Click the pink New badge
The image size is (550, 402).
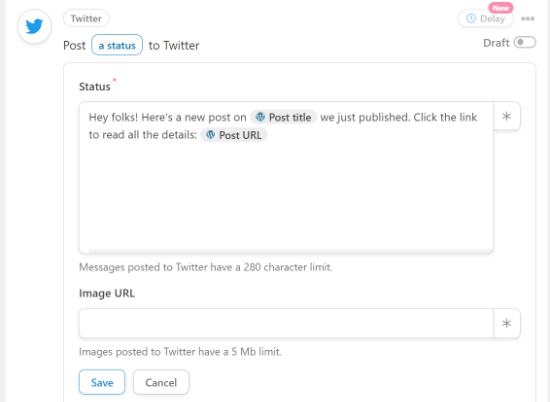pos(501,8)
